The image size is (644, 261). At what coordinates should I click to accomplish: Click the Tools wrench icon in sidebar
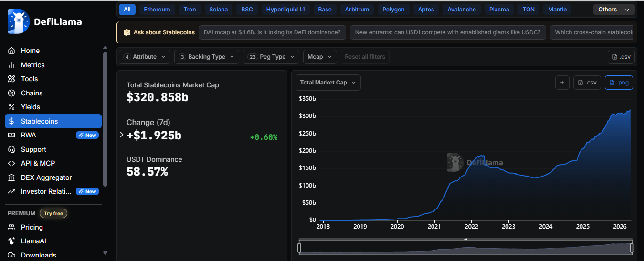click(12, 79)
